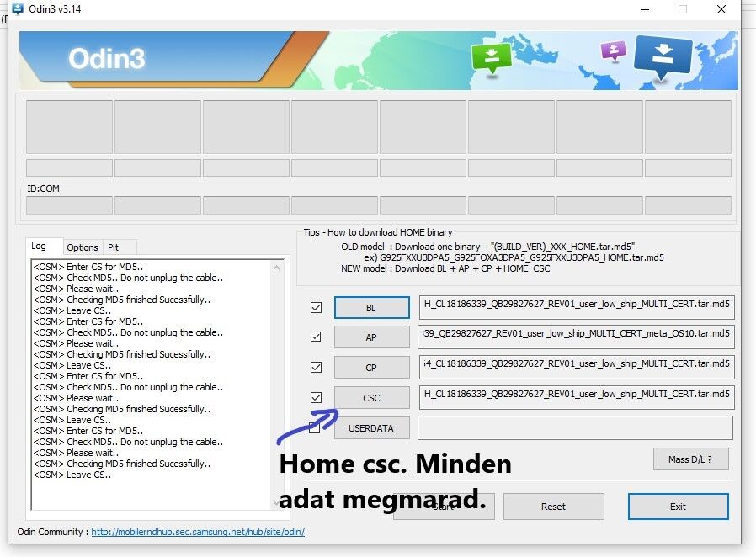This screenshot has width=756, height=557.
Task: Select the last log line 'Leave CS..'
Action: [72, 475]
